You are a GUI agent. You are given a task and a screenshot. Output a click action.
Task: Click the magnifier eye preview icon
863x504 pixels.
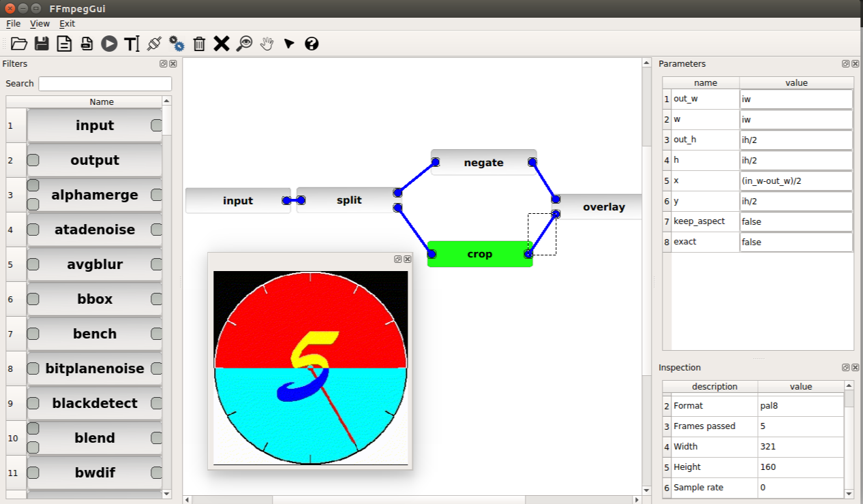(244, 44)
